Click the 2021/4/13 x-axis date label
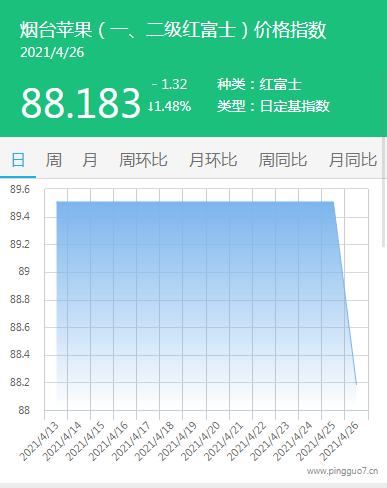 tap(39, 441)
